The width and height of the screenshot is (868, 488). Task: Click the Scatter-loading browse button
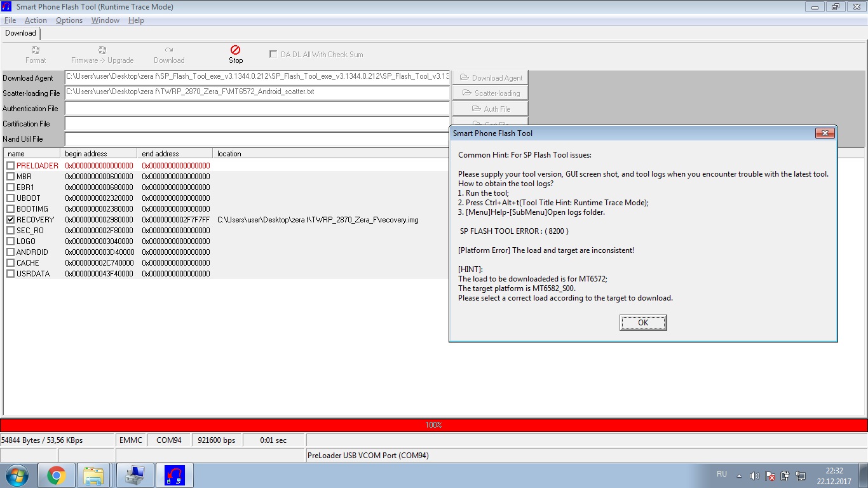(x=490, y=93)
